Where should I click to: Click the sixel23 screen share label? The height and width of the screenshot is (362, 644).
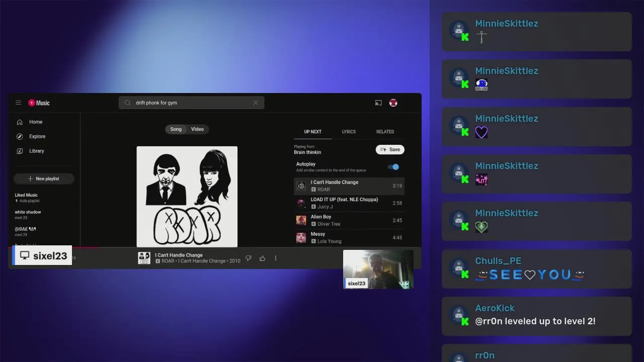[42, 255]
